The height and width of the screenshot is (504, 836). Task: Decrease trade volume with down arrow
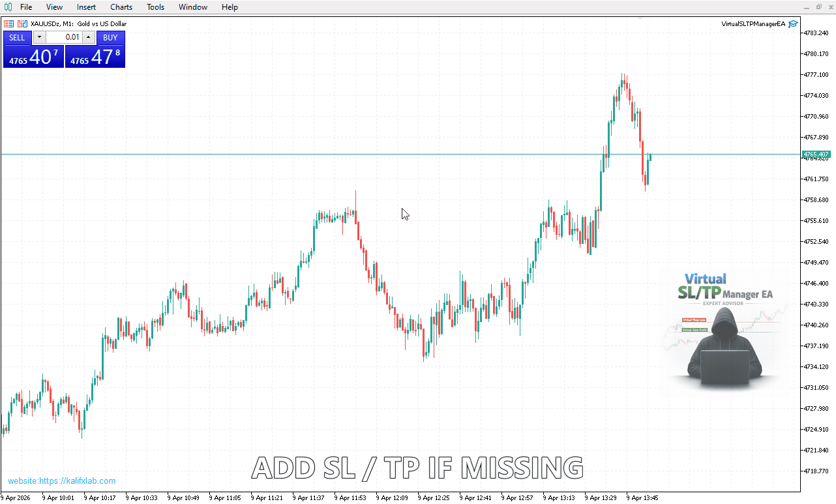[40, 37]
